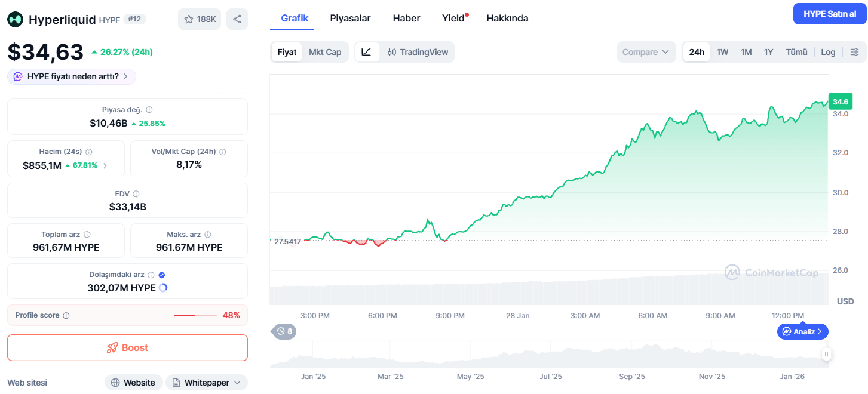Switch to the Hakkında tab
Screen dimensions: 868x394
point(507,18)
